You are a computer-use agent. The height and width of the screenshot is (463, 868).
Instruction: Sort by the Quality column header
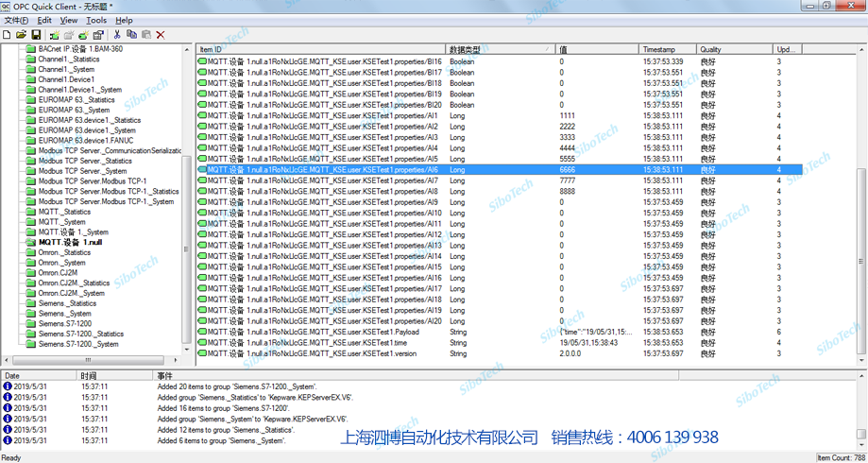pyautogui.click(x=735, y=49)
